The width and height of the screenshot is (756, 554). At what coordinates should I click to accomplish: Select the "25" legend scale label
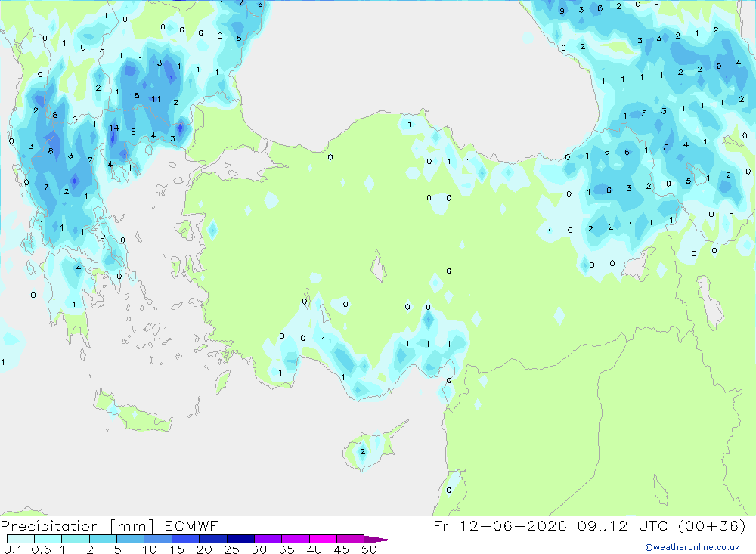coord(231,549)
